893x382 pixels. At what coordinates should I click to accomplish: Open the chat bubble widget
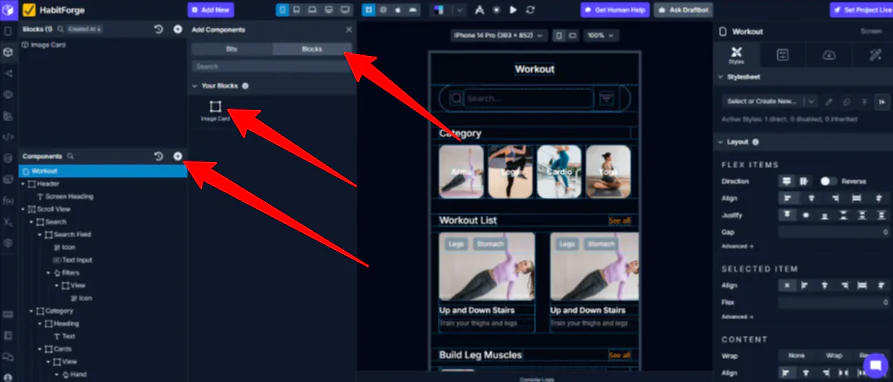click(x=875, y=365)
